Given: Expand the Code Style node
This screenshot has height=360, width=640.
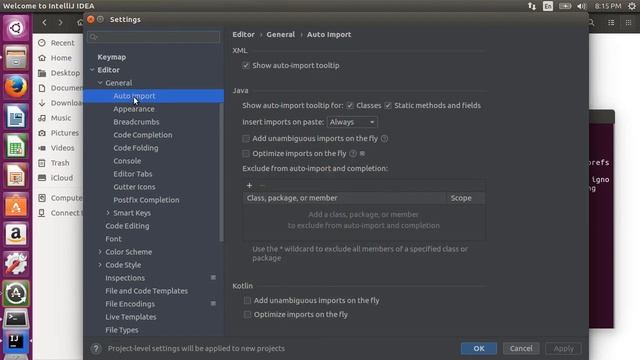Looking at the screenshot, I should pyautogui.click(x=100, y=265).
